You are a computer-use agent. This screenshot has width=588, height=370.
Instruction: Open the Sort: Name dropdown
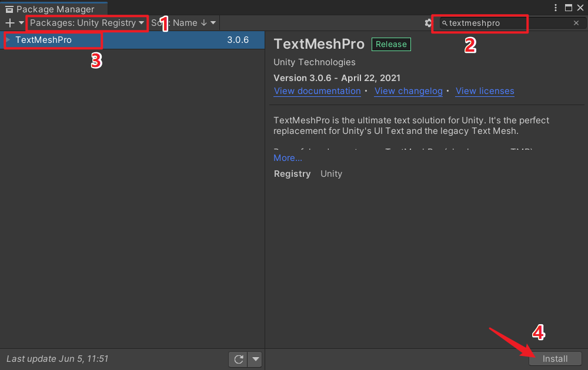click(x=183, y=23)
